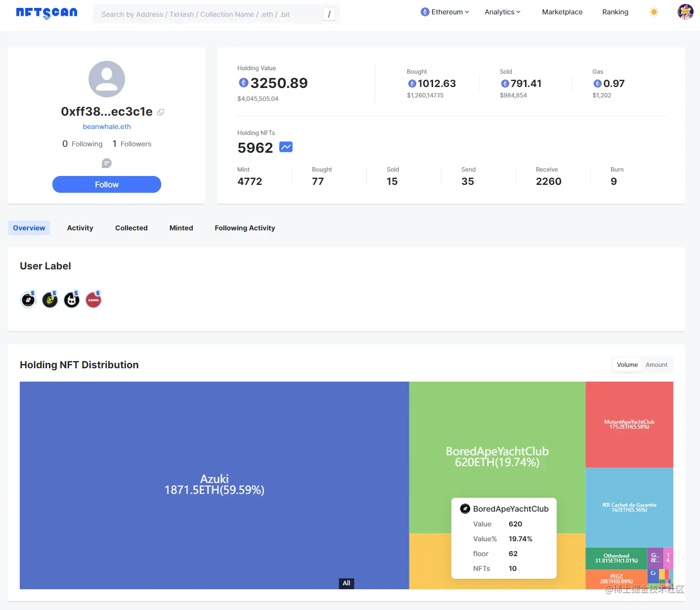Click the Holding Value 3250.89 figure
700x610 pixels.
(x=279, y=83)
